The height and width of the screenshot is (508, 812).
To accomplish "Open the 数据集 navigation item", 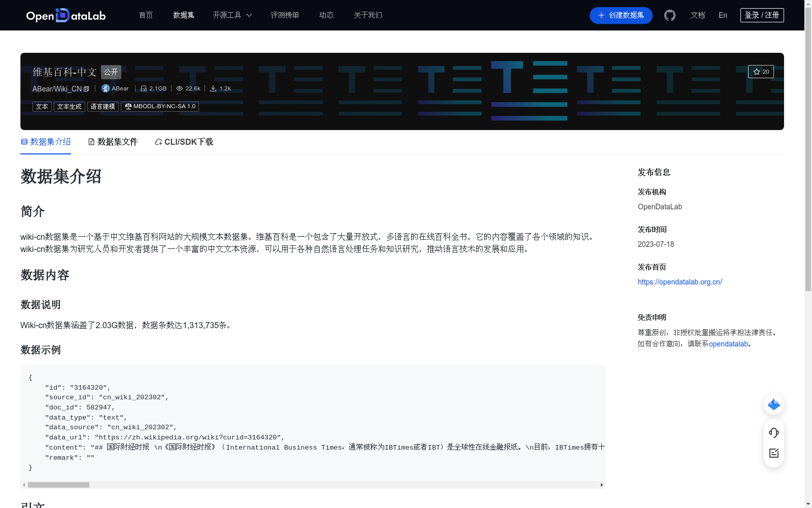I will point(184,15).
